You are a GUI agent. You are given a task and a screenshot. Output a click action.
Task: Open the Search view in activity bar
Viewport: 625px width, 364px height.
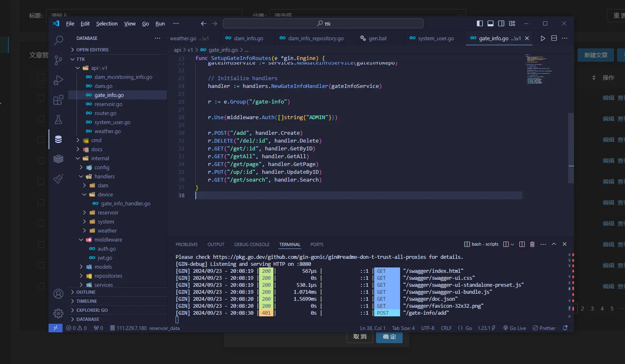pyautogui.click(x=58, y=40)
